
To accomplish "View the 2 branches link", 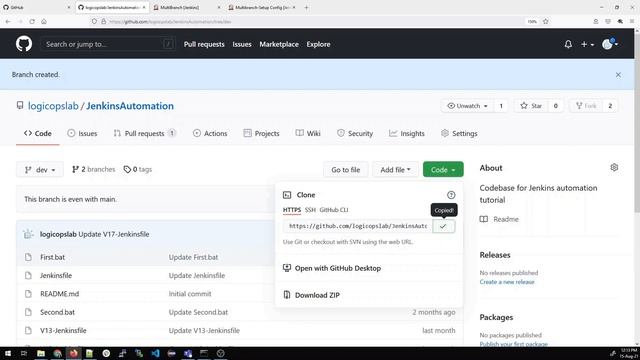I will pos(93,169).
